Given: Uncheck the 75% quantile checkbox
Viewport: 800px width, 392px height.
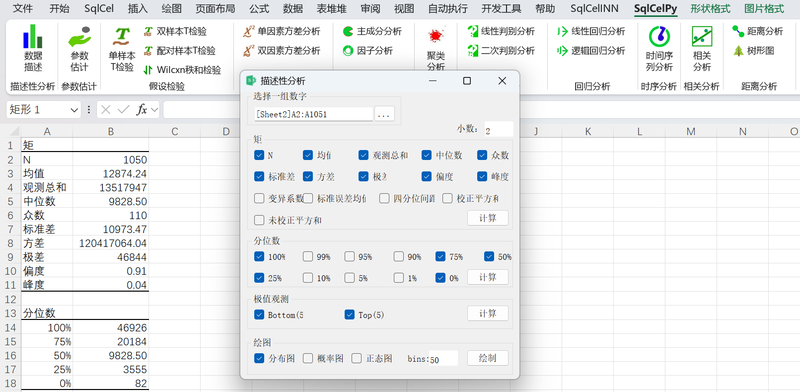Looking at the screenshot, I should coord(441,257).
